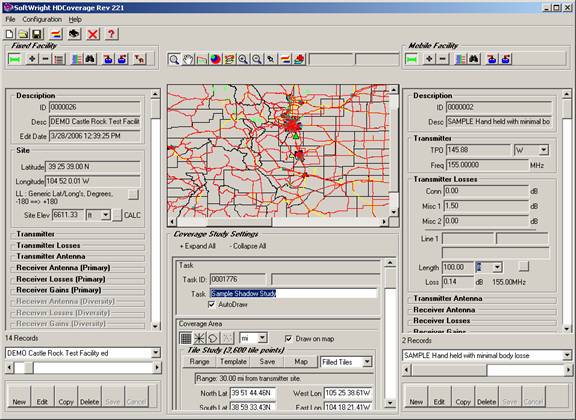Click the binoculars icon in Fixed Facility toolbar
The height and width of the screenshot is (420, 576).
coord(90,59)
